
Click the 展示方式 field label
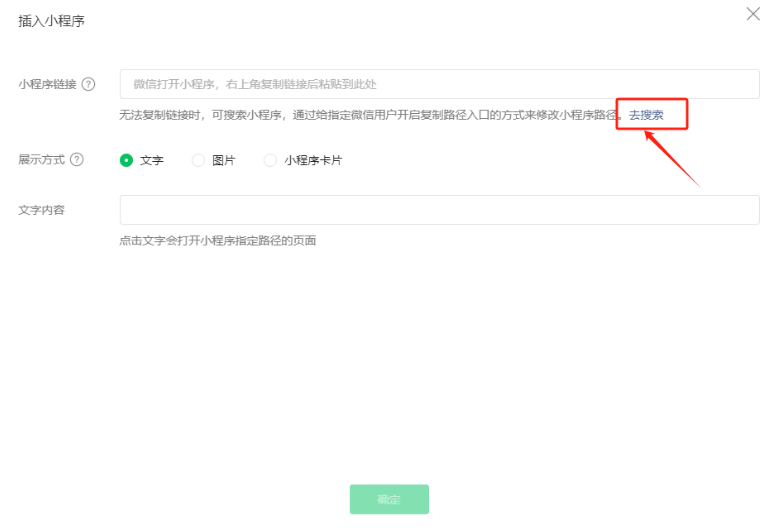pos(41,159)
